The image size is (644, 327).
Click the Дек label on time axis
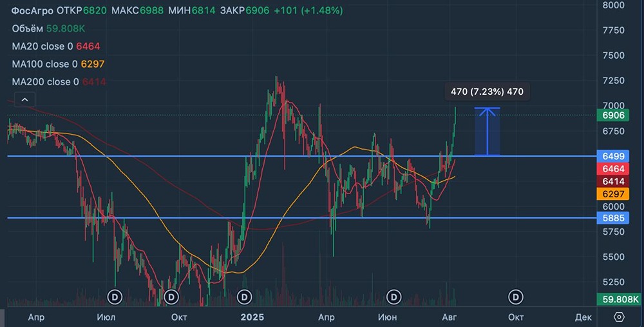tap(583, 317)
